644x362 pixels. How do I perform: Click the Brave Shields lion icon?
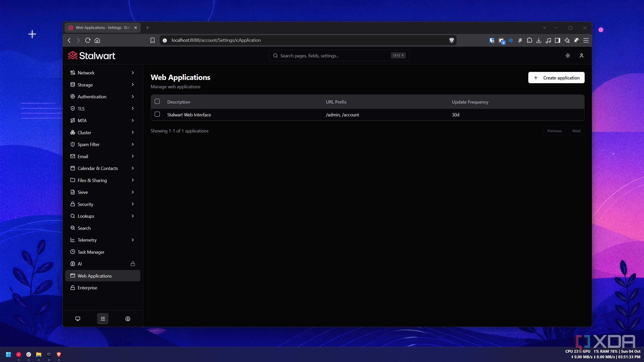(x=451, y=40)
